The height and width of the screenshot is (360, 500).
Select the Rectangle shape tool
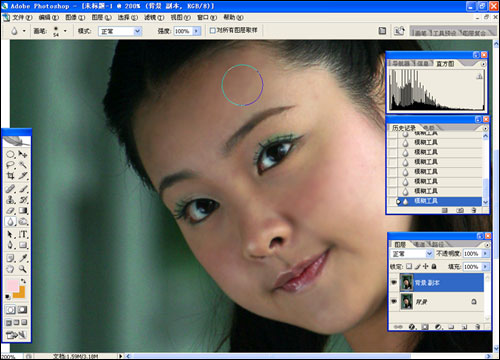coord(23,245)
